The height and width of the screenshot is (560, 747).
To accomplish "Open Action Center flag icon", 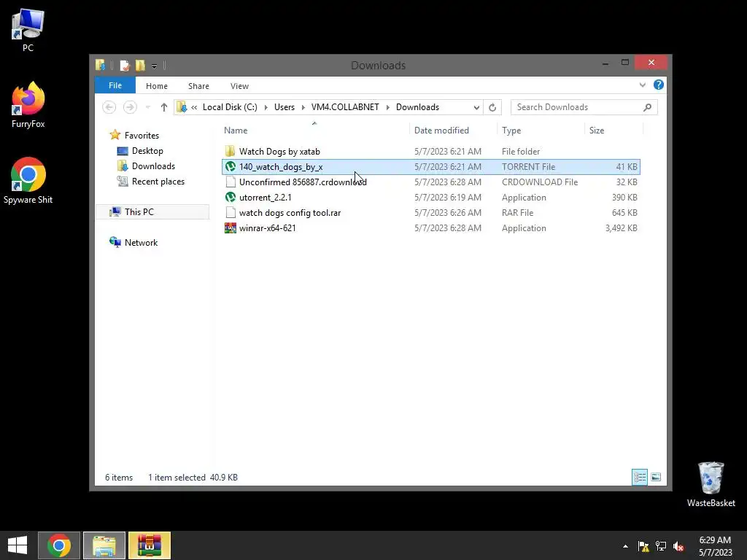I will coord(643,546).
